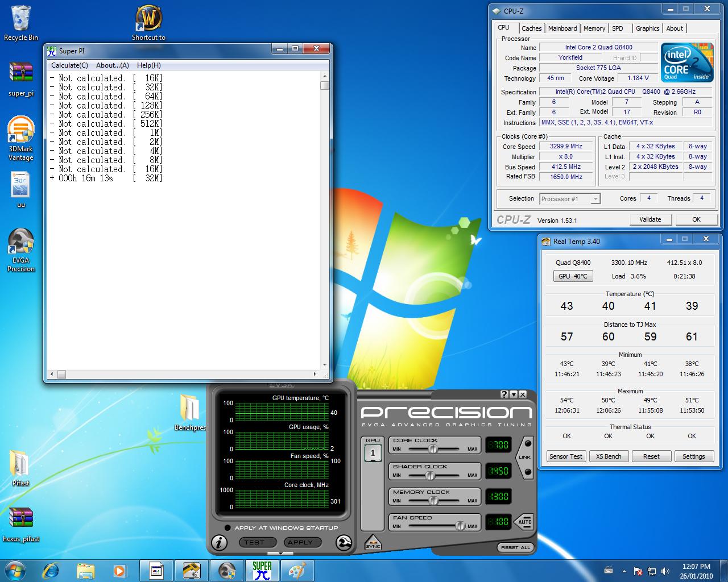Switch to the Memory tab in CPU-Z

coord(594,28)
